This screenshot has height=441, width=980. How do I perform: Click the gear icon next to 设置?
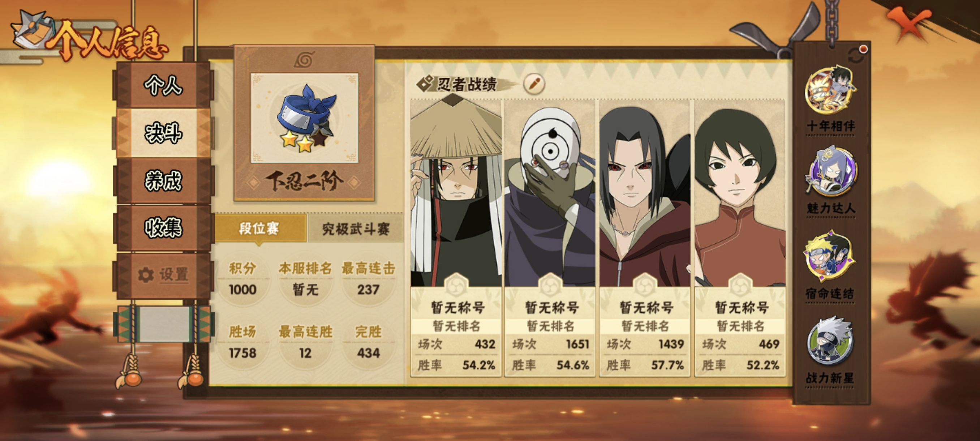[146, 275]
